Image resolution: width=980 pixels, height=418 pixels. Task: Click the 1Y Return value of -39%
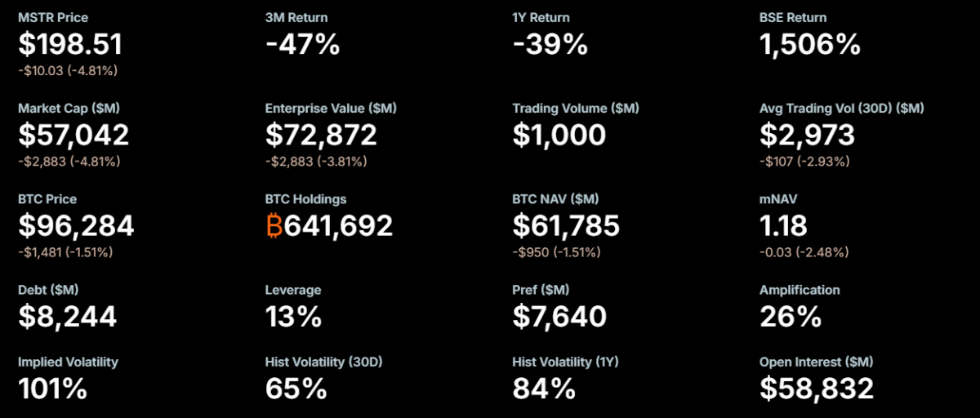[x=550, y=44]
